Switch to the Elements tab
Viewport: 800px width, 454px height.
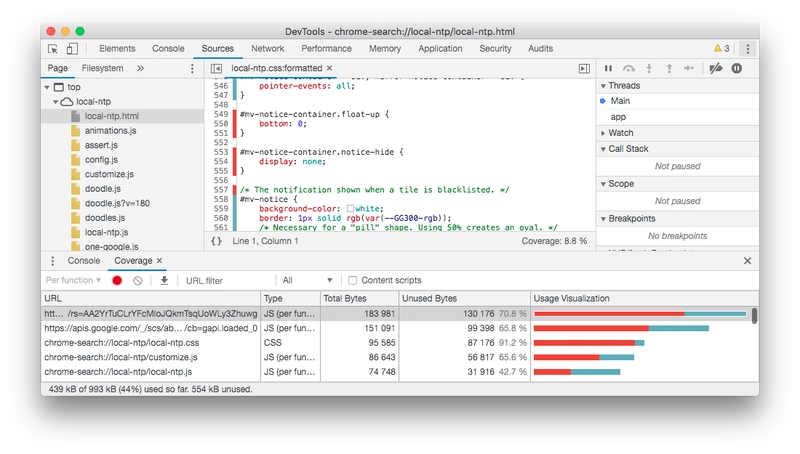click(117, 48)
